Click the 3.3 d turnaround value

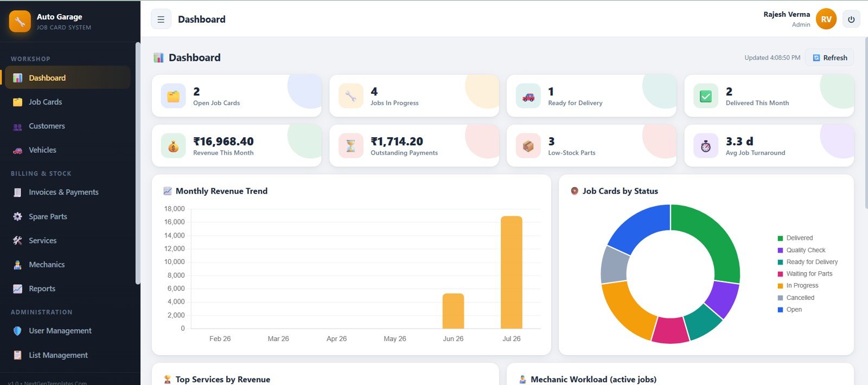tap(739, 142)
